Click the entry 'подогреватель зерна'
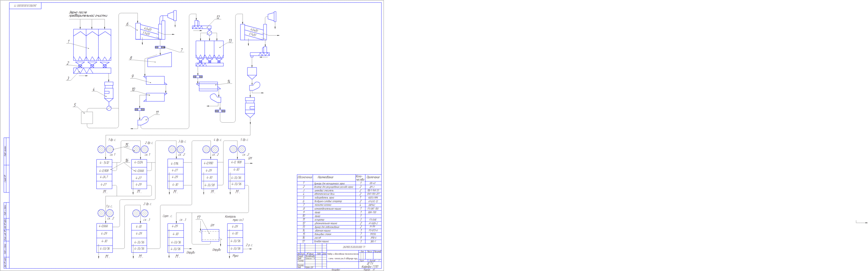 click(x=324, y=198)
